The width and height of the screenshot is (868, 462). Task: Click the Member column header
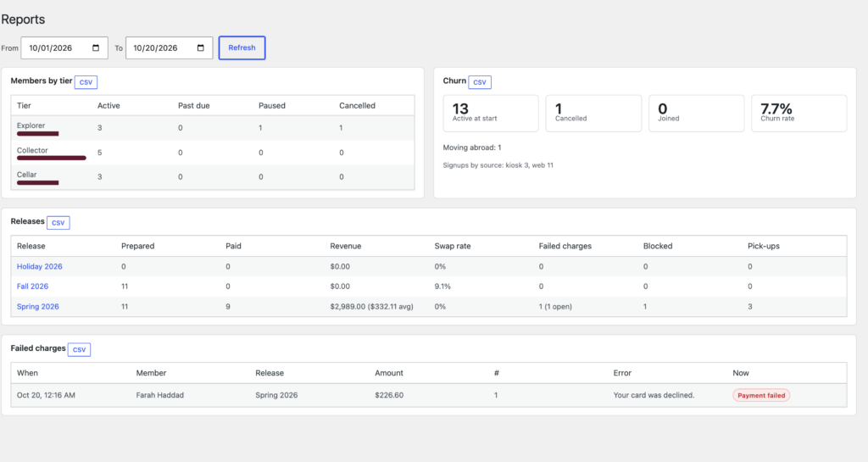pos(151,373)
